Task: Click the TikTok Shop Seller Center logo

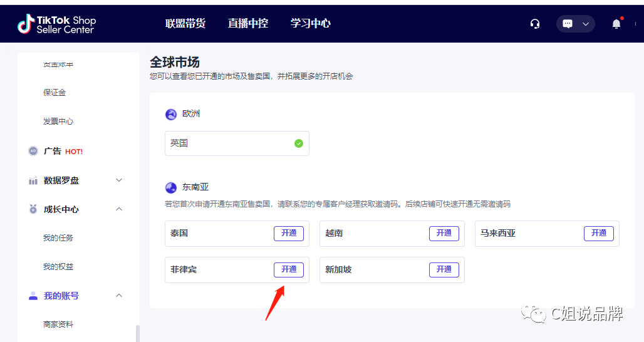Action: pyautogui.click(x=56, y=24)
